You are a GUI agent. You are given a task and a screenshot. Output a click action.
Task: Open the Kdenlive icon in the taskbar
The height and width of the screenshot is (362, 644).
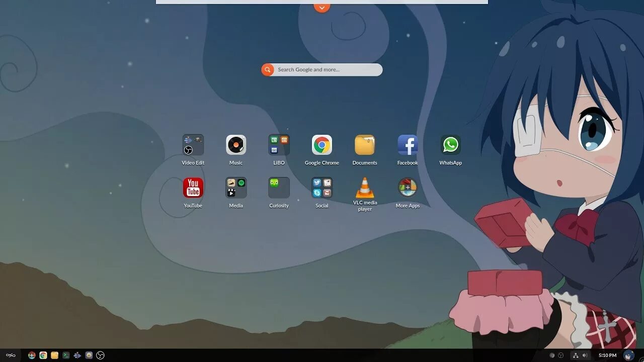pyautogui.click(x=77, y=355)
